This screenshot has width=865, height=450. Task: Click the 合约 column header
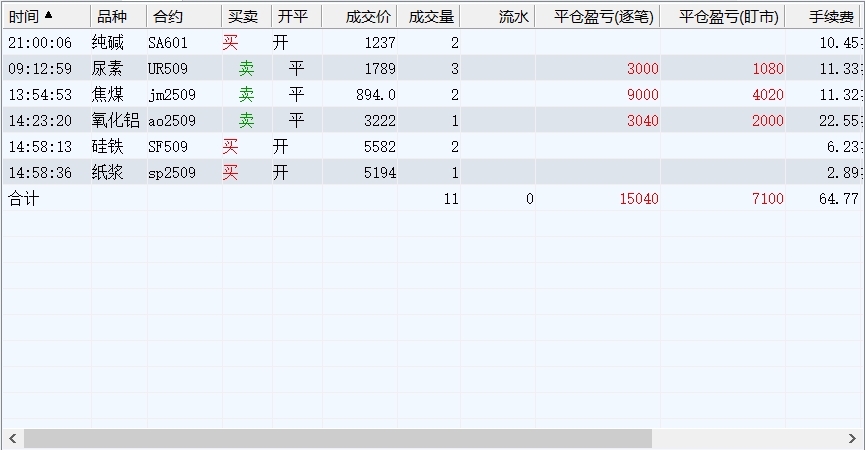point(184,17)
